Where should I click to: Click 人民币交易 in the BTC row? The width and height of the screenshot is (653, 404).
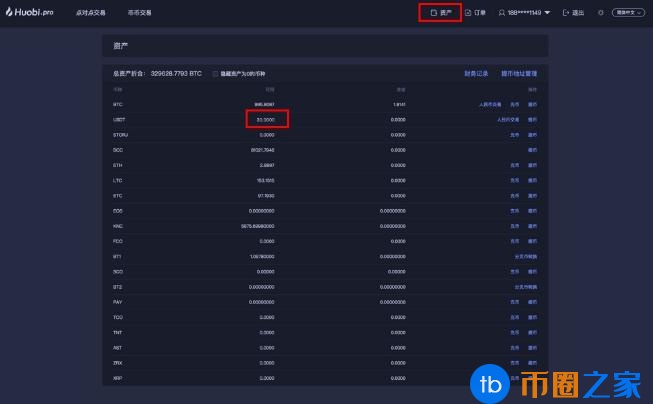point(489,104)
